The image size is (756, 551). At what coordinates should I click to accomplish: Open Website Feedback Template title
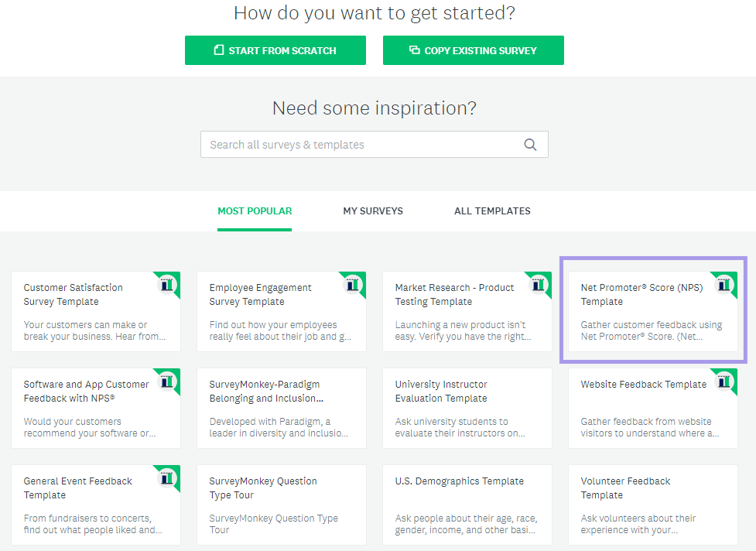pos(643,384)
